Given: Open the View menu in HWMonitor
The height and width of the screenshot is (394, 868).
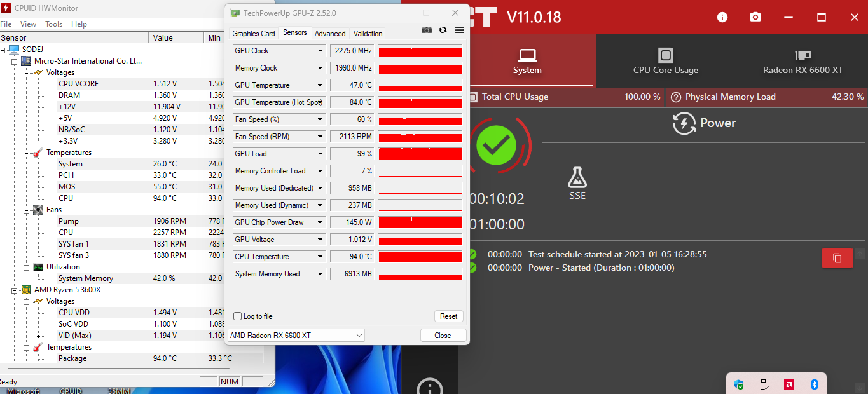Looking at the screenshot, I should click(28, 24).
